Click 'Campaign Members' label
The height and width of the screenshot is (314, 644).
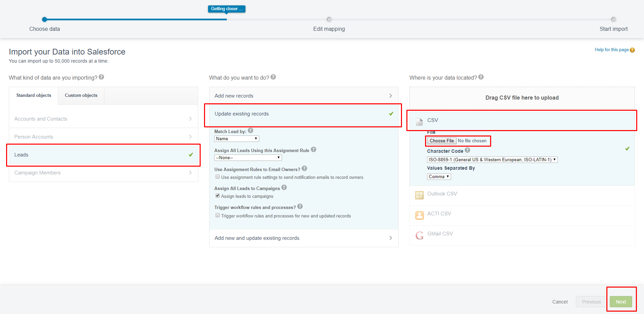(x=37, y=173)
